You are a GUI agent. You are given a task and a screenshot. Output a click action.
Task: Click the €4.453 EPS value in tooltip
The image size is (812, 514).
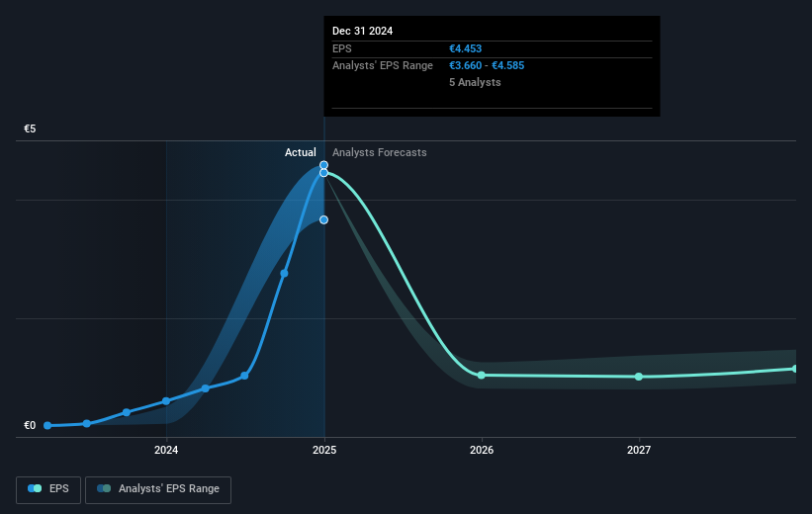pyautogui.click(x=465, y=48)
